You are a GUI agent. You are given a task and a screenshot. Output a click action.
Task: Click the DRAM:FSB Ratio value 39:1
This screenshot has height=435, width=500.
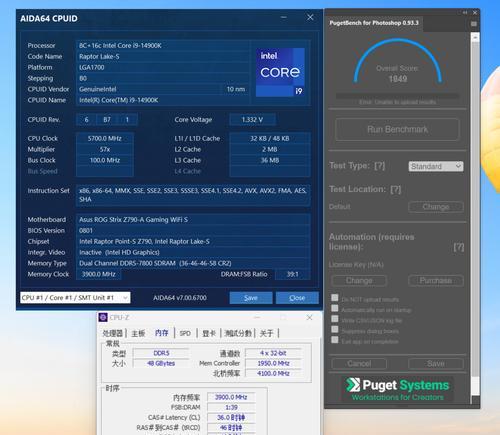293,274
